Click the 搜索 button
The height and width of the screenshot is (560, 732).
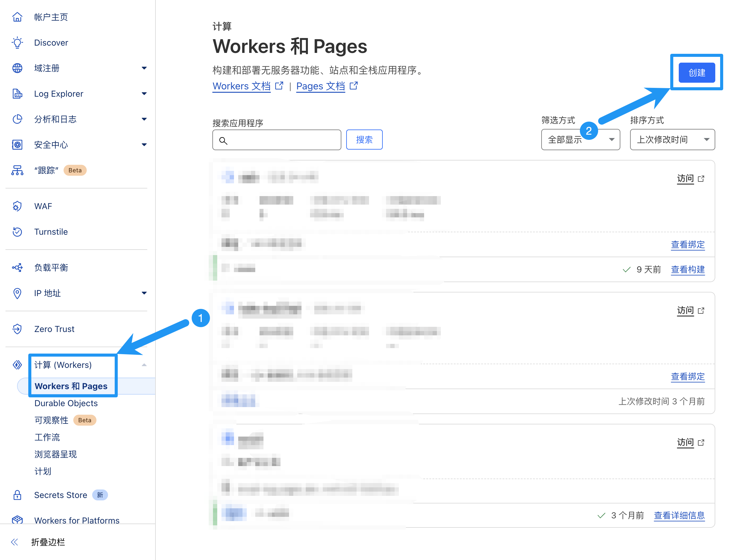pyautogui.click(x=364, y=140)
